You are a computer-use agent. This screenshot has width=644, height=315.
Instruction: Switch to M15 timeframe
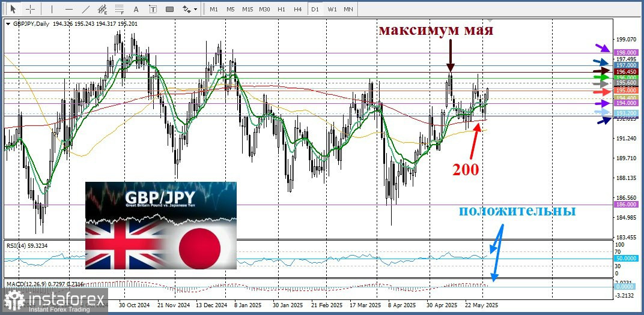click(x=248, y=8)
